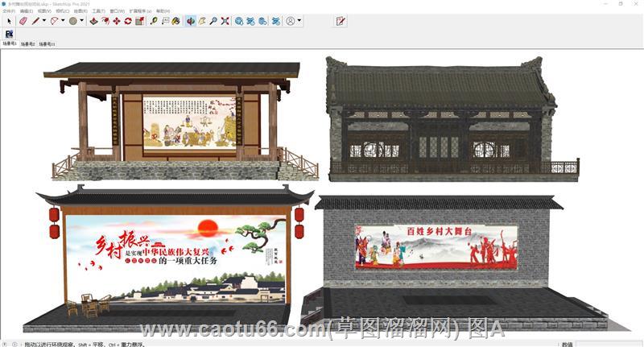Viewport: 644px width, 347px height.
Task: Select the arrow Select tool
Action: [x=9, y=21]
